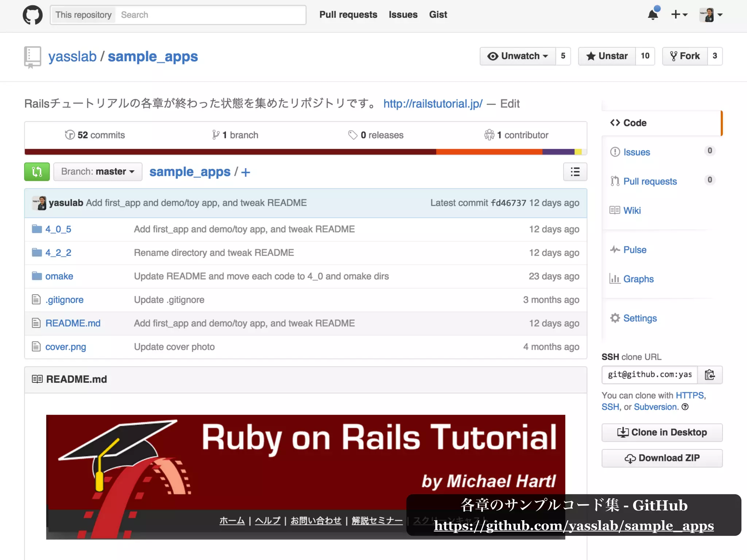
Task: Open the user avatar menu
Action: [x=711, y=15]
